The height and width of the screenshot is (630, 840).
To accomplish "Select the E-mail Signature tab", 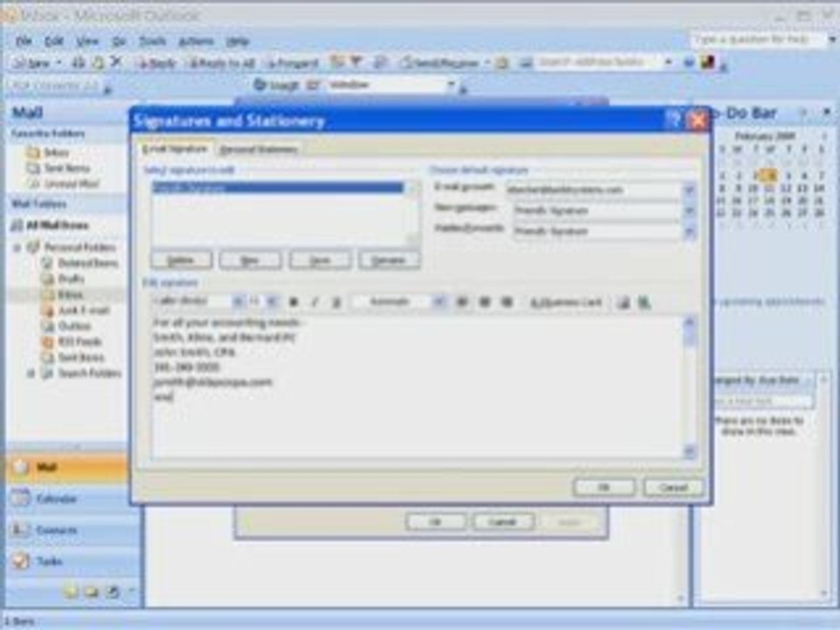I will [x=174, y=149].
